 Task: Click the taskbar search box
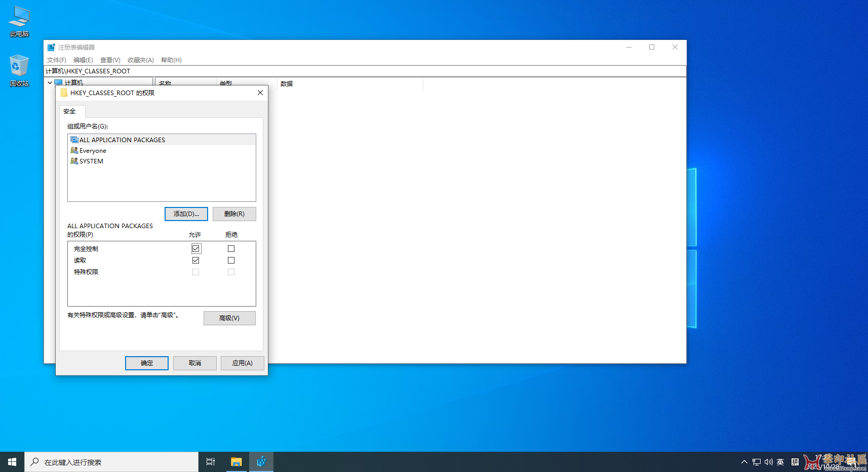pos(111,461)
